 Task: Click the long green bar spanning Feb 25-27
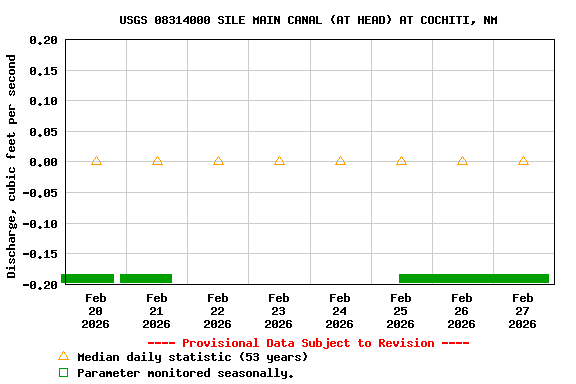[474, 278]
